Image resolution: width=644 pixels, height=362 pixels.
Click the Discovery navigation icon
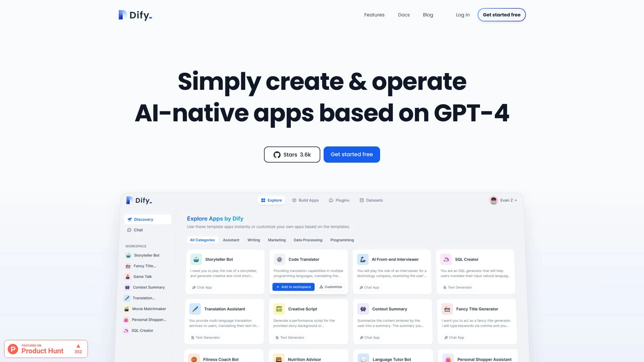coord(129,220)
